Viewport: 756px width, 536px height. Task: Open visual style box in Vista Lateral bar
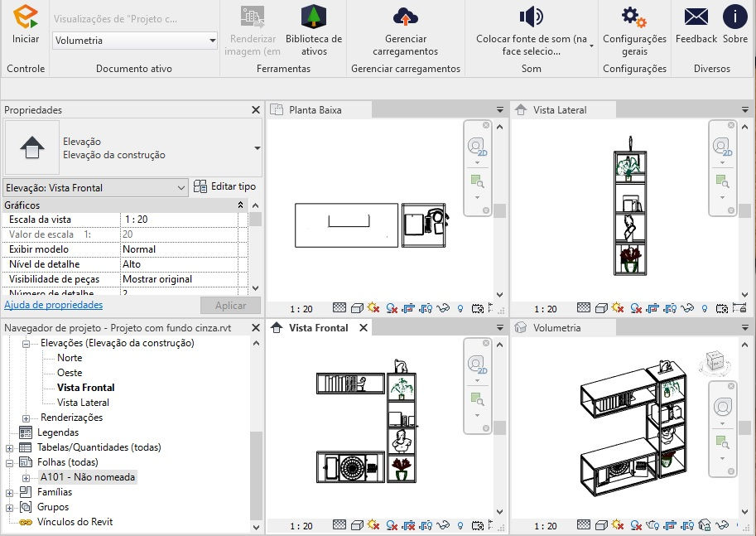click(x=601, y=308)
